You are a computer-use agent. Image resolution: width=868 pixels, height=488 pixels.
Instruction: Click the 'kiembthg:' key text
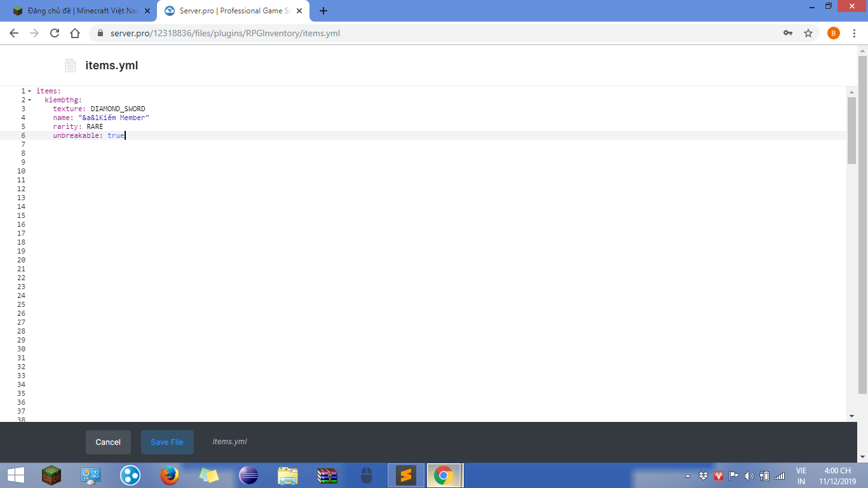(x=63, y=100)
